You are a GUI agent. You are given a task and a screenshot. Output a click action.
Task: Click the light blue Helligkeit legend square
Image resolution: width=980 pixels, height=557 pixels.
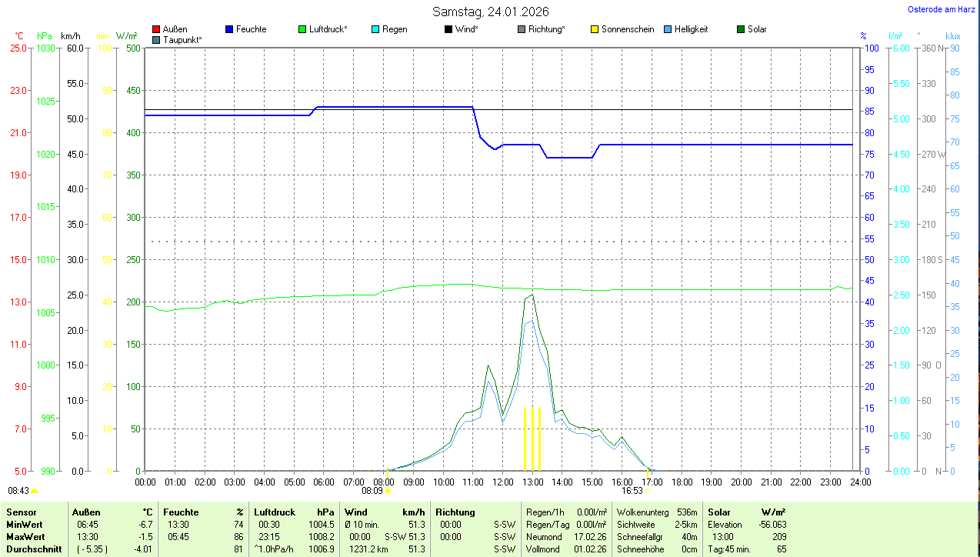coord(668,29)
